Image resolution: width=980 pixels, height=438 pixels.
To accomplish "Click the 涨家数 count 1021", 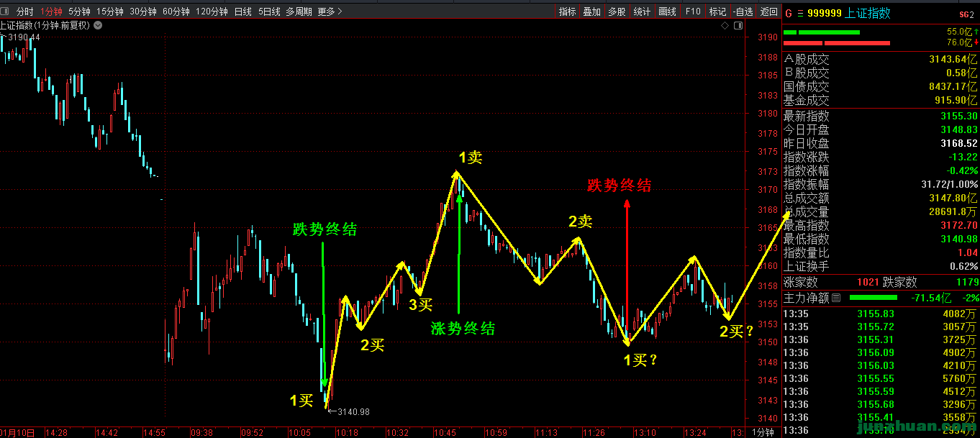I will (x=868, y=283).
